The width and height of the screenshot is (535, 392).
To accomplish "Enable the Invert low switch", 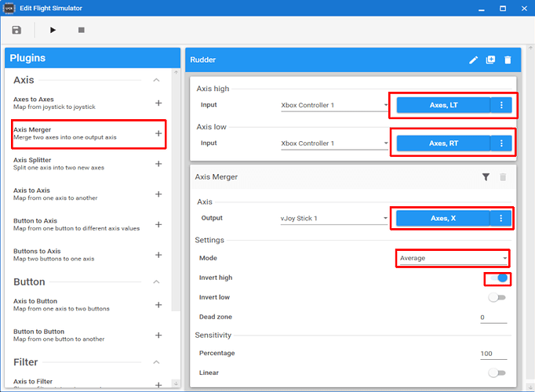I will pyautogui.click(x=497, y=298).
